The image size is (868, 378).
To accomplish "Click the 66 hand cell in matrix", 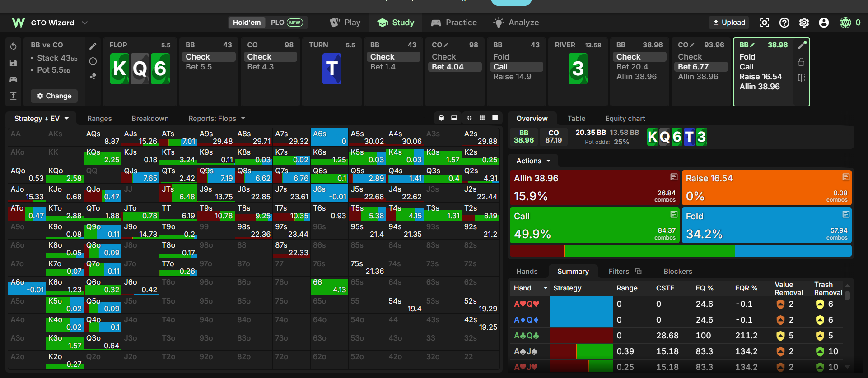I will point(329,286).
